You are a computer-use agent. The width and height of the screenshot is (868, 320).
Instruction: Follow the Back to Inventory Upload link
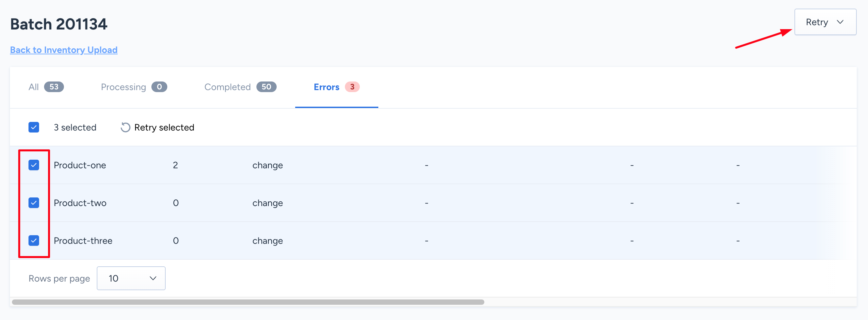click(64, 50)
